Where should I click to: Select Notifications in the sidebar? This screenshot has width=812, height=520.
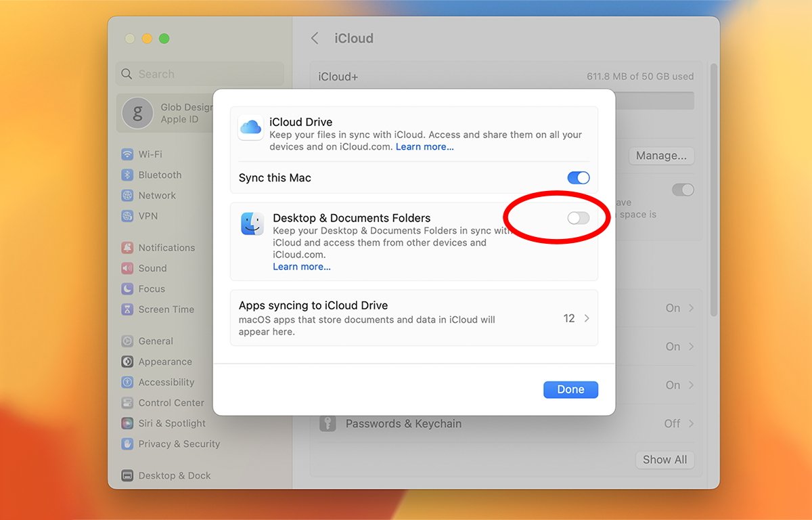click(x=166, y=248)
